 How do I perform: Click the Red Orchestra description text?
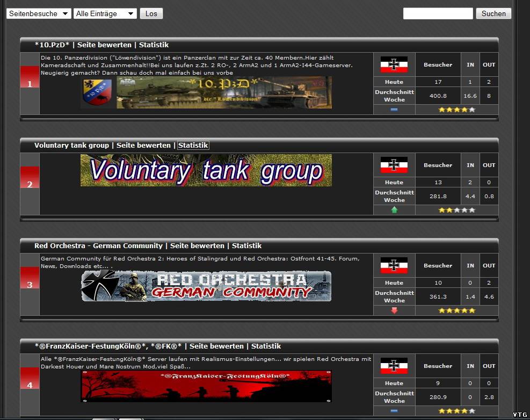pos(200,262)
